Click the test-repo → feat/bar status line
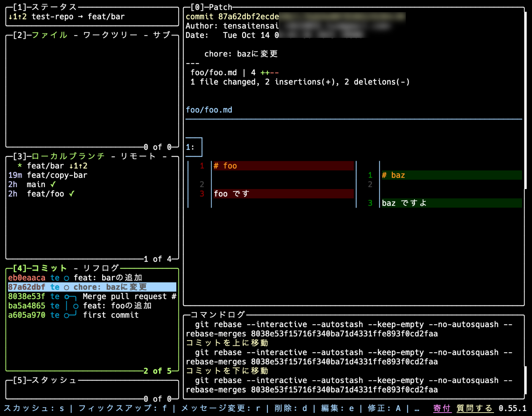Image resolution: width=532 pixels, height=416 pixels. (x=66, y=17)
